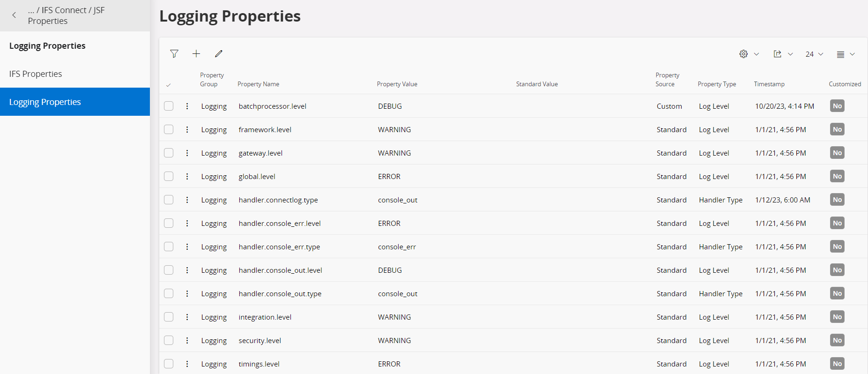Select the framework.level row checkbox
This screenshot has width=868, height=374.
[169, 130]
